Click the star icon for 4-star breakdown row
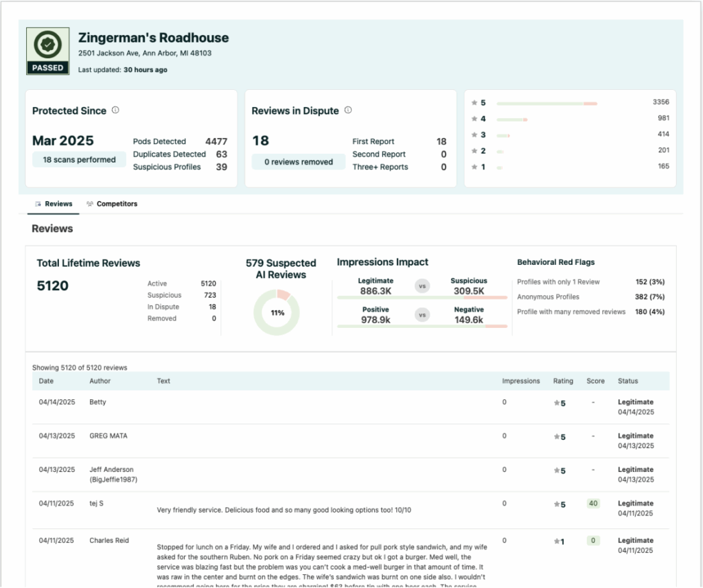This screenshot has height=588, width=703. point(474,119)
